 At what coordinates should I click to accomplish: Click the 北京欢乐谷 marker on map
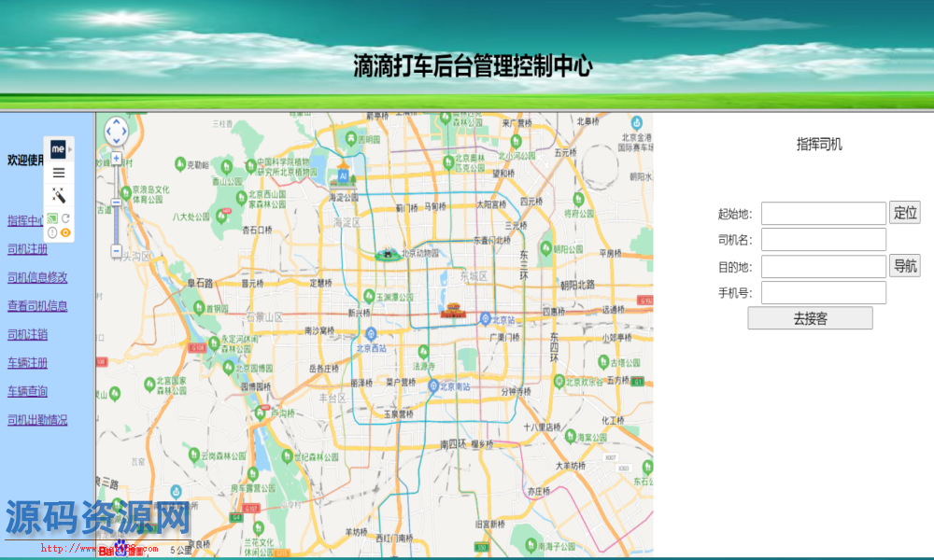(x=559, y=381)
